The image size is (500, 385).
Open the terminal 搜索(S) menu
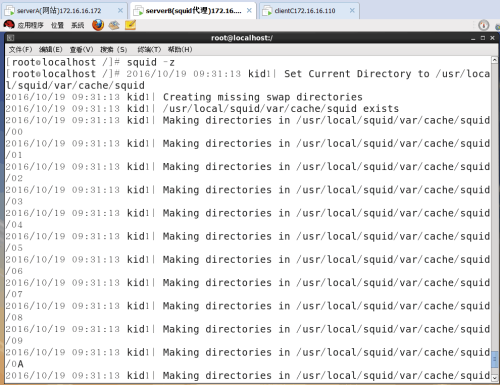click(x=114, y=50)
